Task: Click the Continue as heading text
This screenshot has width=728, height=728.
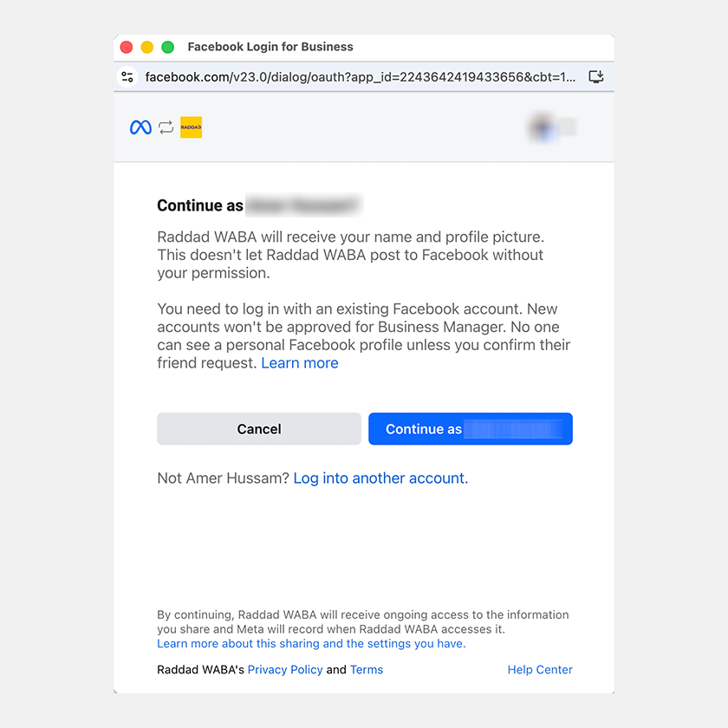Action: tap(200, 205)
